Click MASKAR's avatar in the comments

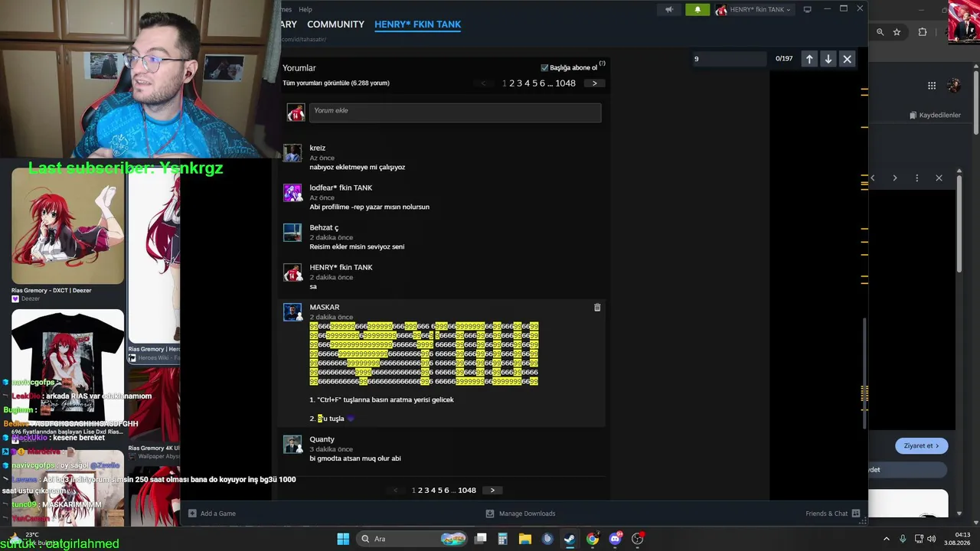(x=292, y=312)
